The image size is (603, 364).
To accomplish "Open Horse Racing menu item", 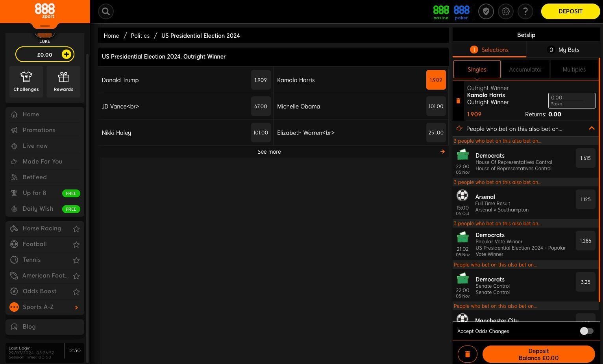I will tap(42, 228).
